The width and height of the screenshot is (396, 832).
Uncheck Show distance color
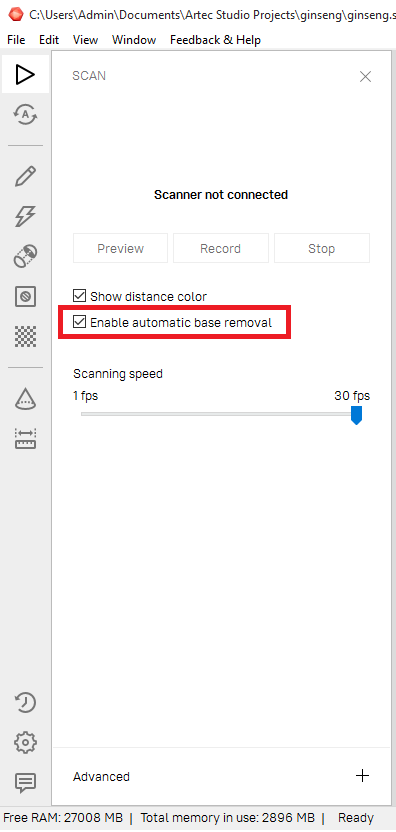pyautogui.click(x=79, y=296)
